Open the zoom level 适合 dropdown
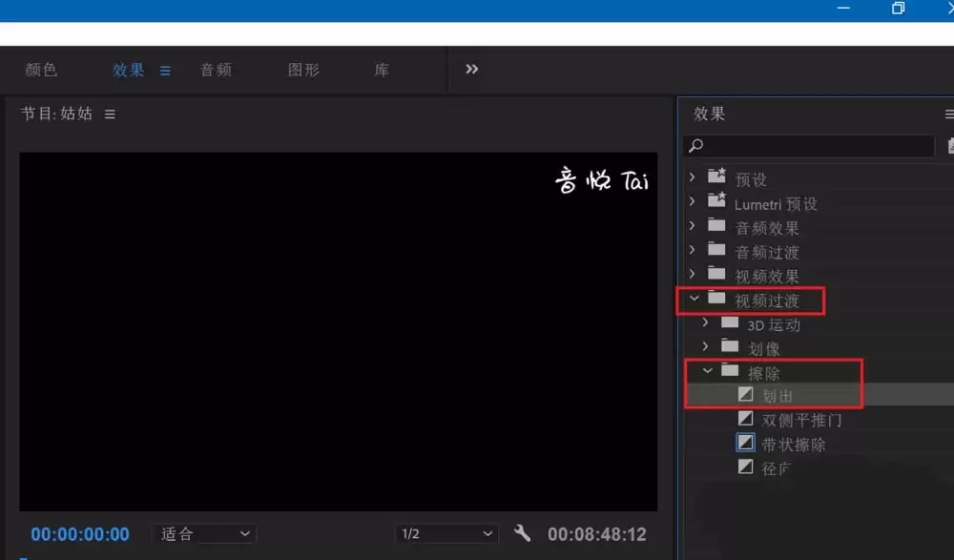Viewport: 954px width, 560px height. click(x=203, y=533)
